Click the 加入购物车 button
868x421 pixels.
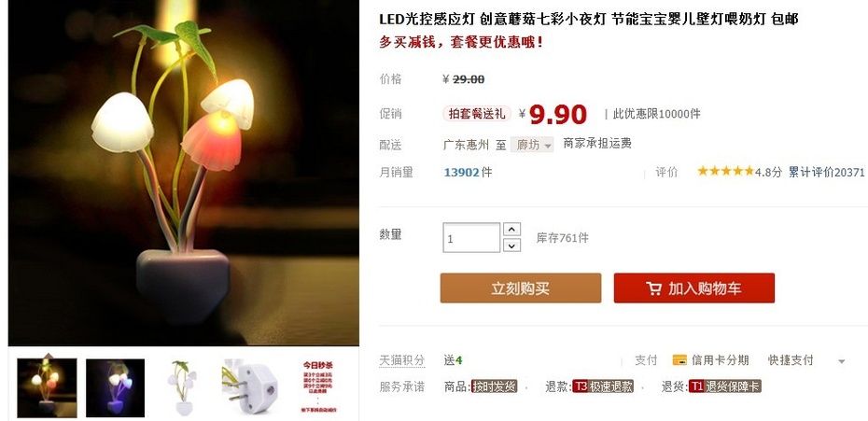(x=694, y=288)
